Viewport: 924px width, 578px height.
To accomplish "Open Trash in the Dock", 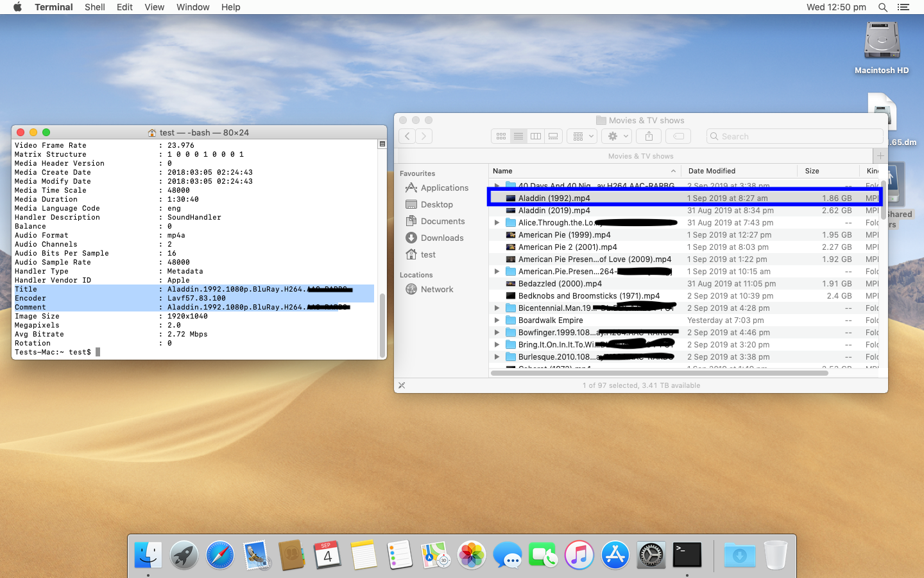I will pyautogui.click(x=775, y=555).
